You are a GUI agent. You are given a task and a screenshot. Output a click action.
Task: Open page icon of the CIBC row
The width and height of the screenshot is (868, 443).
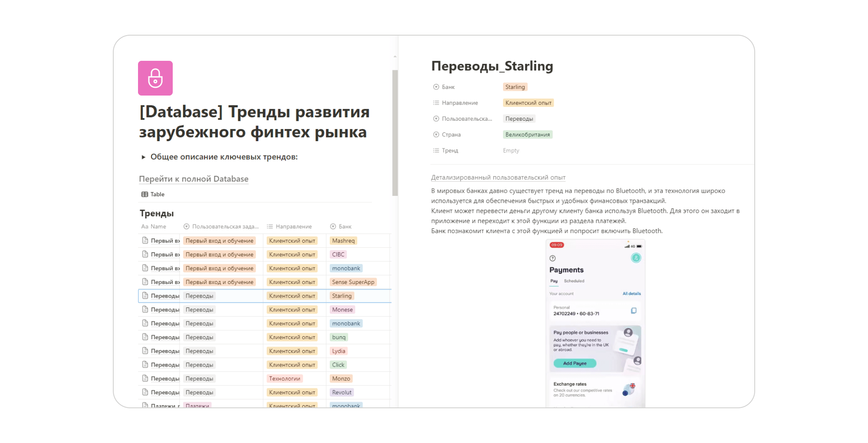(x=145, y=254)
